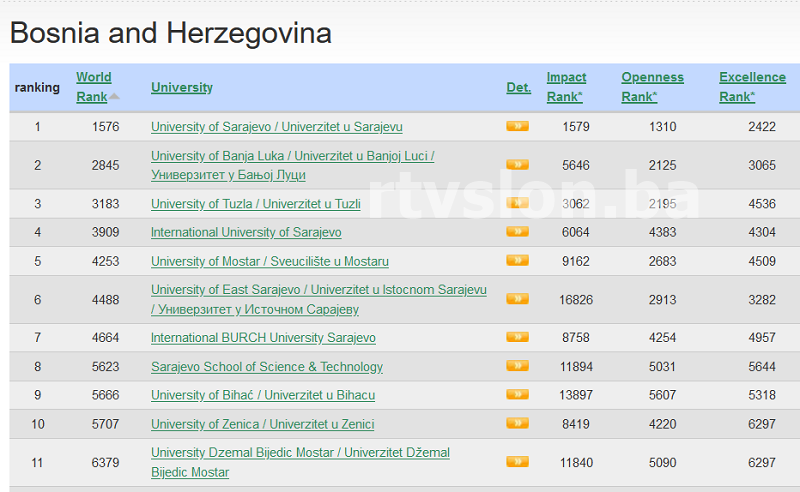The width and height of the screenshot is (800, 492).
Task: Click the University column header
Action: tap(182, 87)
